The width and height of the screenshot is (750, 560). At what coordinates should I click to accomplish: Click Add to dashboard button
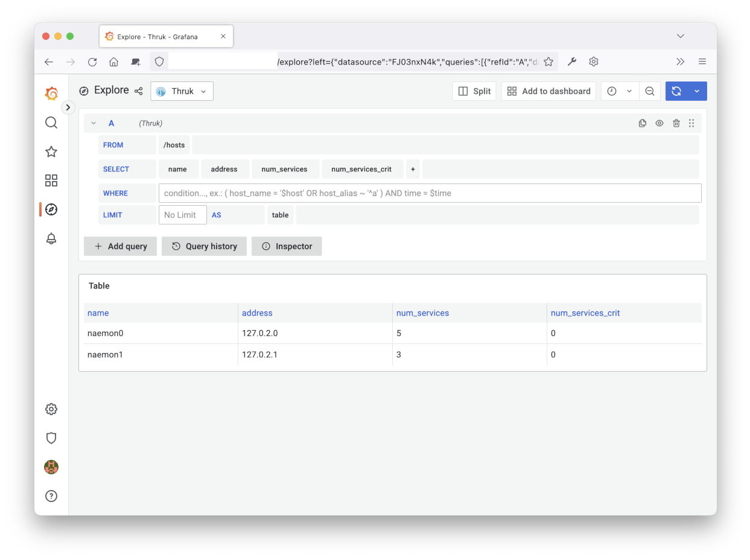pos(548,91)
